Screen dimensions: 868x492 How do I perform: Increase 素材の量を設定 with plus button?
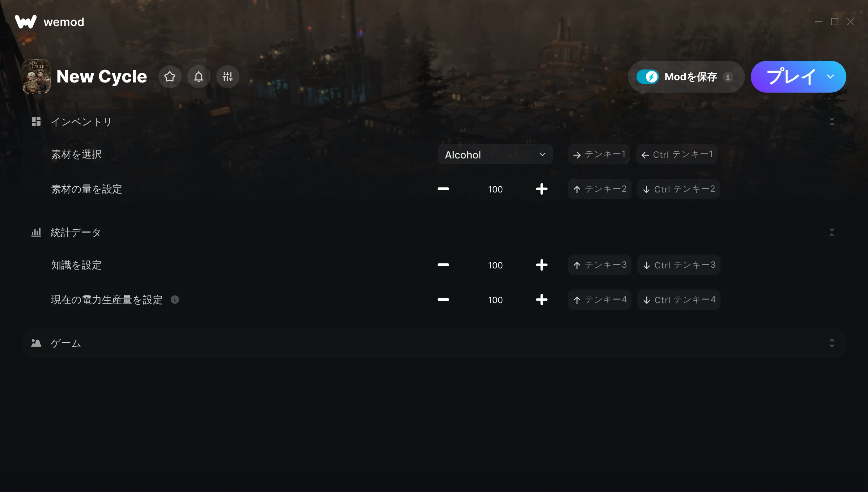[x=541, y=189]
